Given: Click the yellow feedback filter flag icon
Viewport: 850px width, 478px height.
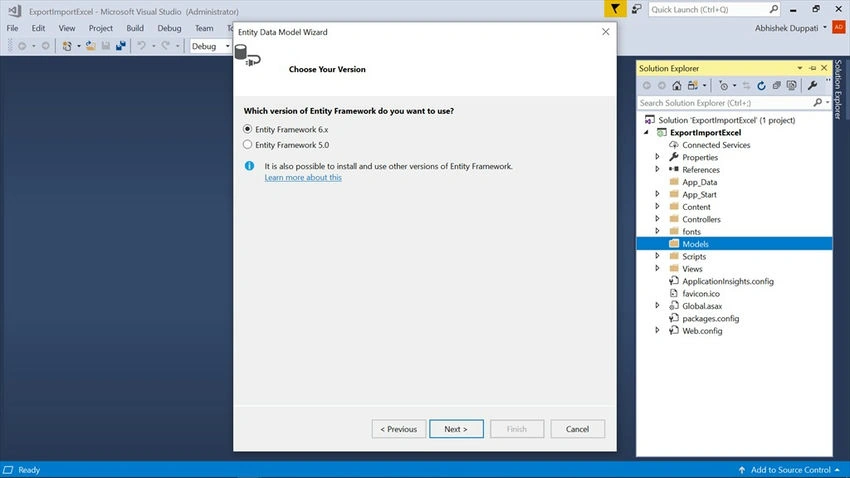Looking at the screenshot, I should click(615, 9).
